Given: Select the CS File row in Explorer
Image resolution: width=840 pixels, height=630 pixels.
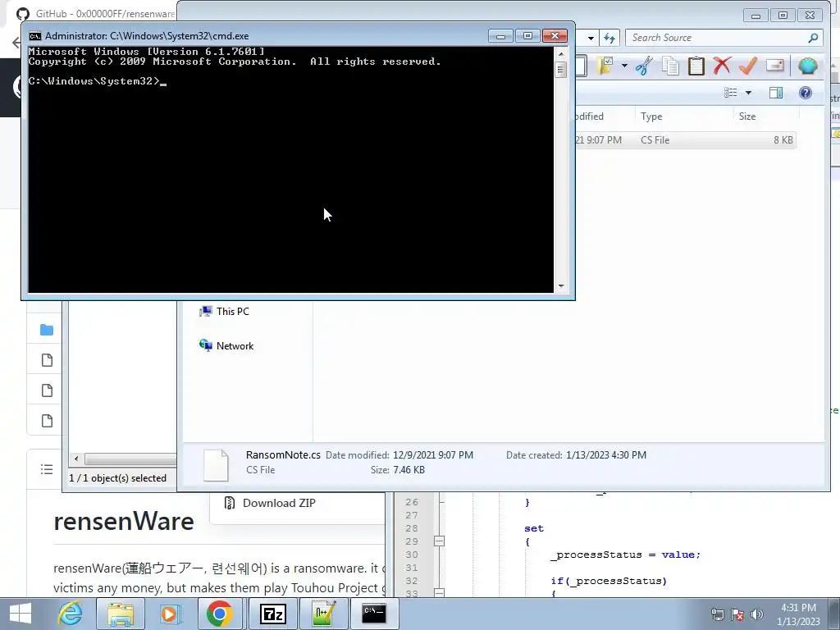Looking at the screenshot, I should click(x=686, y=140).
